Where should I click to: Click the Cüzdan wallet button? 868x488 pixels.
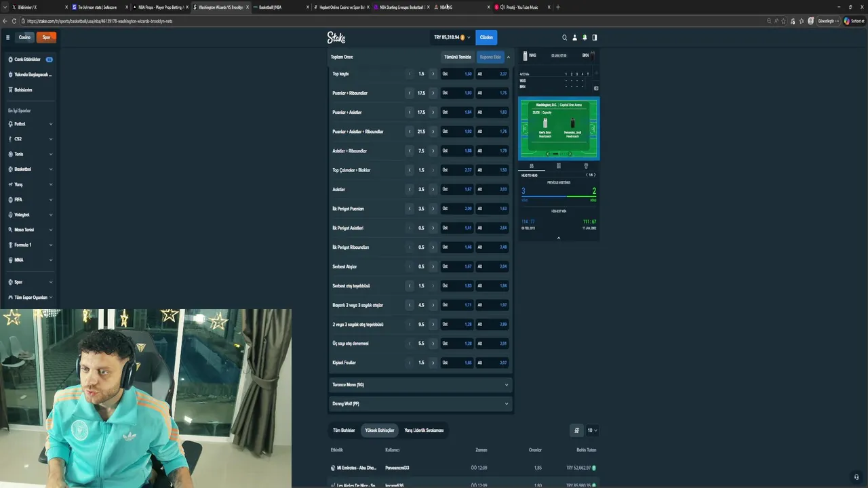point(486,37)
